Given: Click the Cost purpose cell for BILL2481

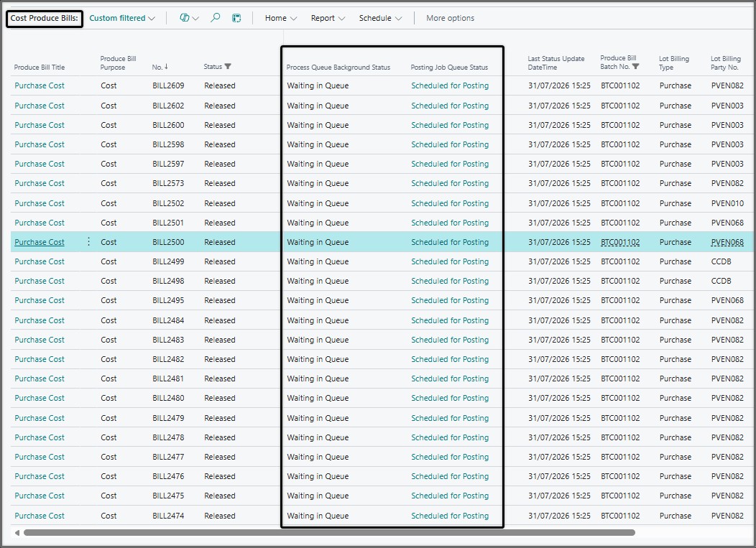Looking at the screenshot, I should click(x=109, y=379).
